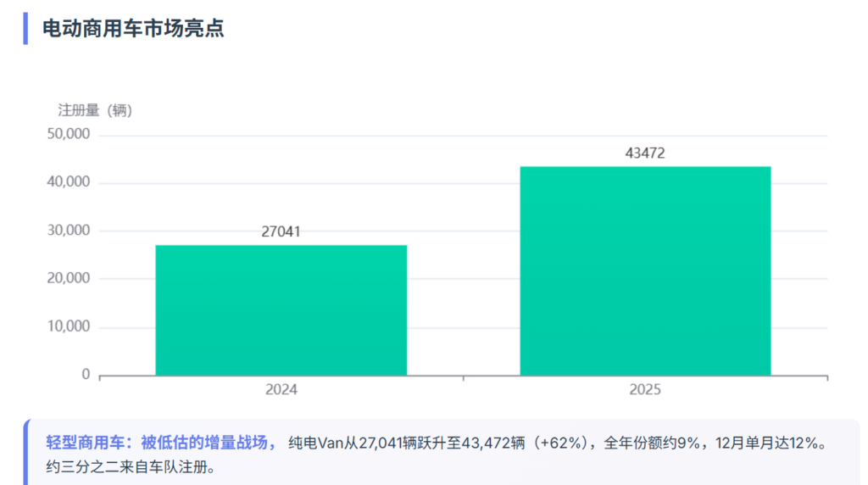Click the 20,000 y-axis tick label
Image resolution: width=868 pixels, height=485 pixels.
point(70,278)
